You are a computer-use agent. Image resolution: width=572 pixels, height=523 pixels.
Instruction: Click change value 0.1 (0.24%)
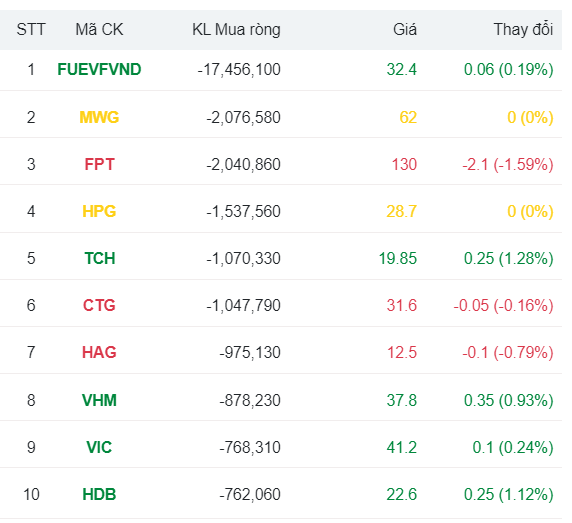[x=513, y=447]
